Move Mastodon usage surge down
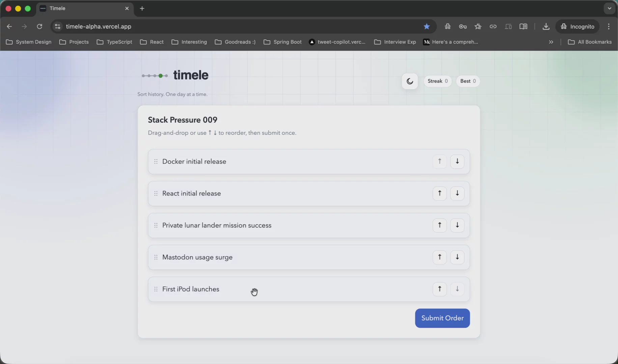The height and width of the screenshot is (364, 618). point(457,257)
